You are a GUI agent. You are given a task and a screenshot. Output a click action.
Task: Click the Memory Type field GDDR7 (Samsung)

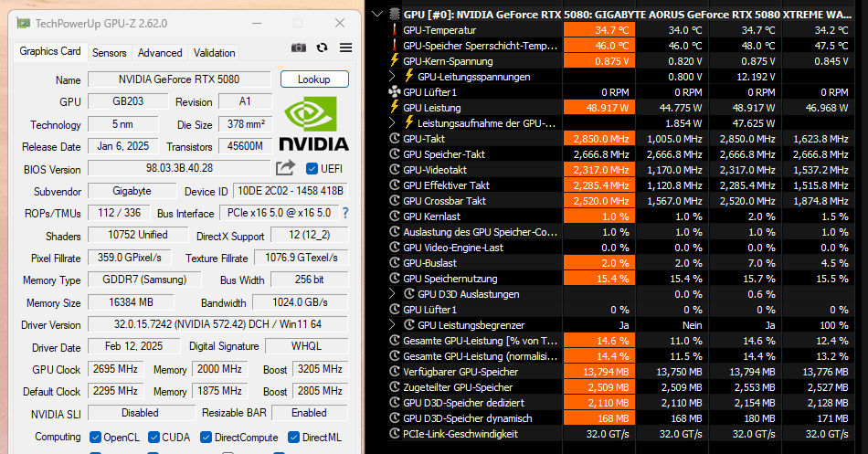[144, 280]
